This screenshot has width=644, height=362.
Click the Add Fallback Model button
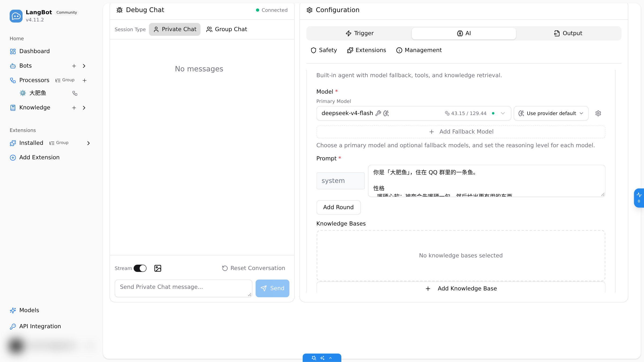tap(461, 132)
